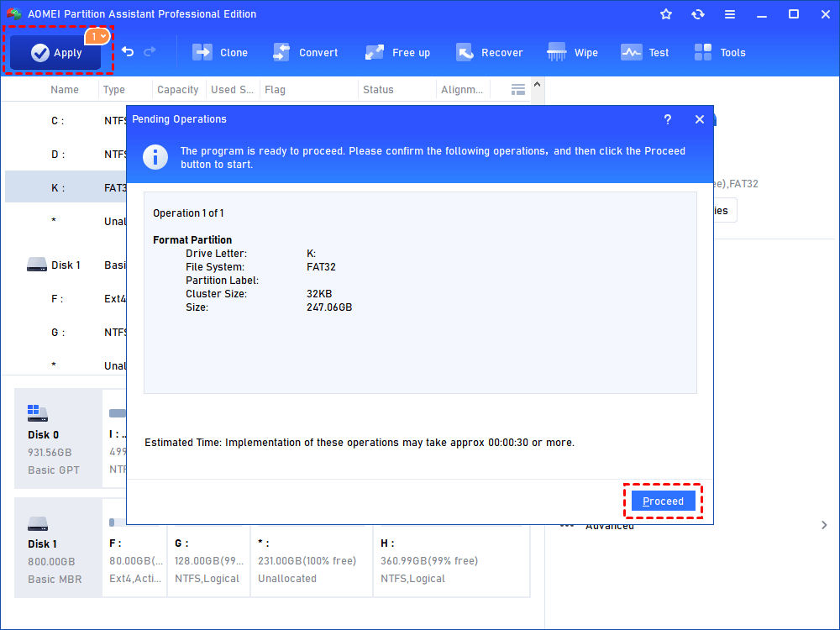
Task: Select the C: partition row
Action: point(66,120)
